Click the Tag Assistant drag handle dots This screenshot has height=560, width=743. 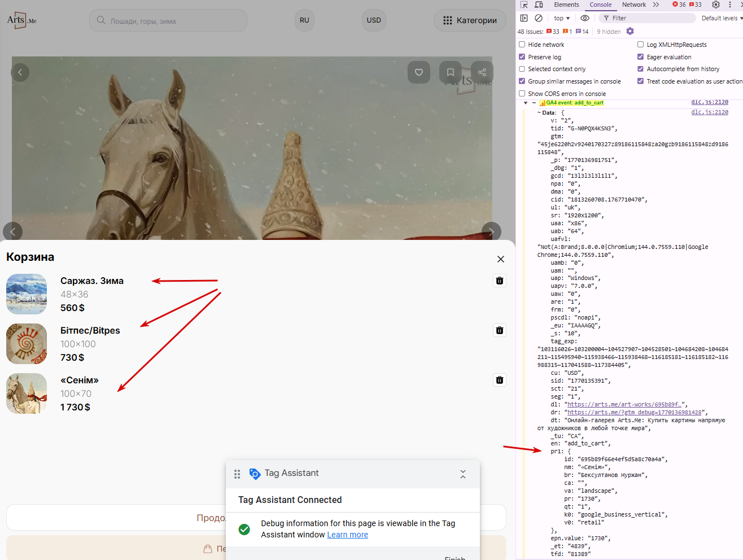(x=237, y=474)
